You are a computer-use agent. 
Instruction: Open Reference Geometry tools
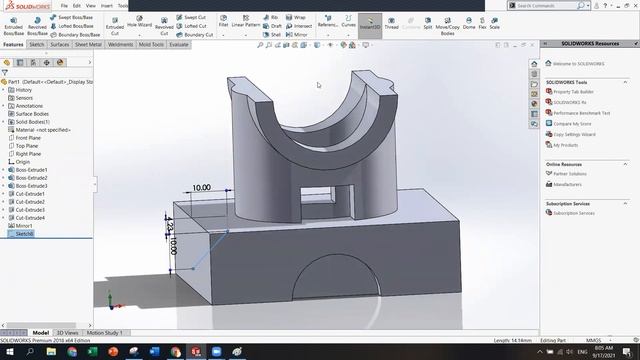pyautogui.click(x=327, y=21)
